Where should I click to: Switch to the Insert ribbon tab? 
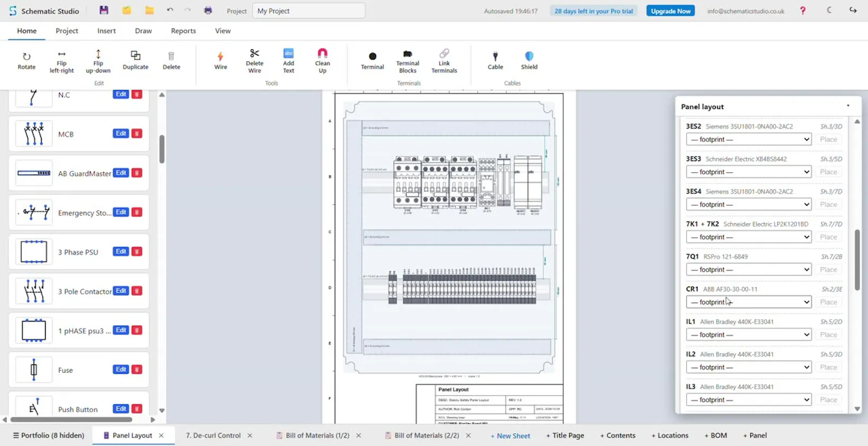pos(106,31)
